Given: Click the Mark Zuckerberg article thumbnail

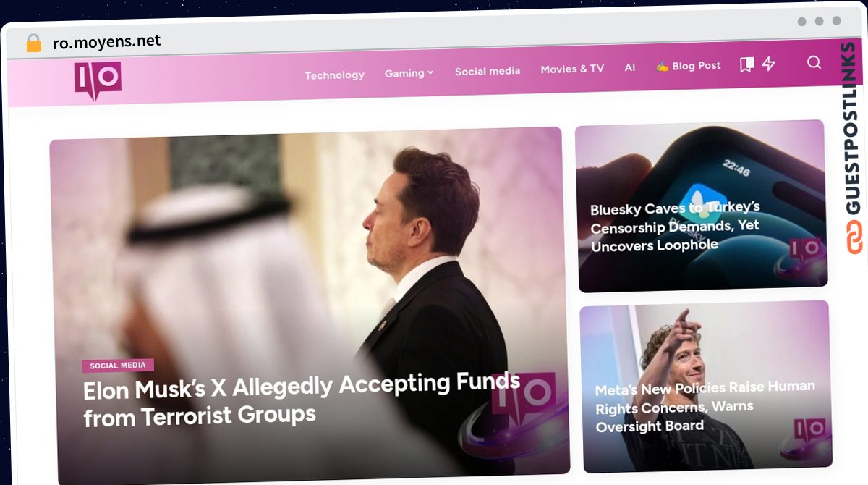Looking at the screenshot, I should pos(705,386).
